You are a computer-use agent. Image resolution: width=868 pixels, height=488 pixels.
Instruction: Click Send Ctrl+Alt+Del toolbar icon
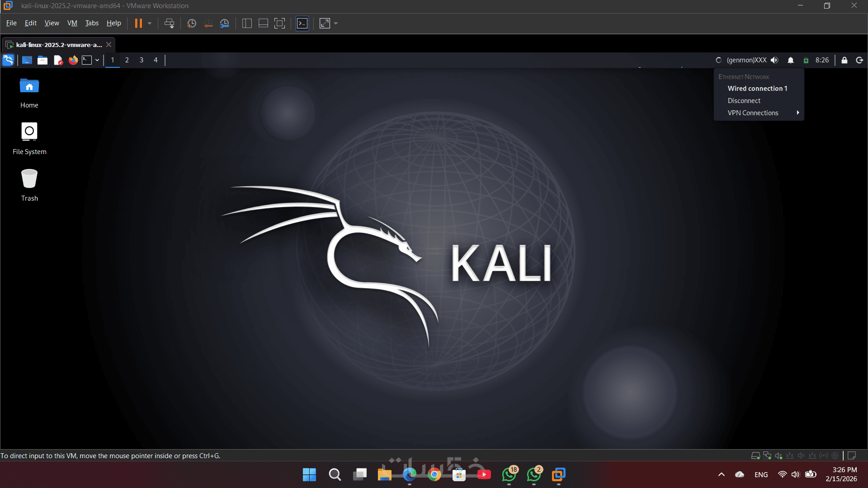pyautogui.click(x=169, y=23)
